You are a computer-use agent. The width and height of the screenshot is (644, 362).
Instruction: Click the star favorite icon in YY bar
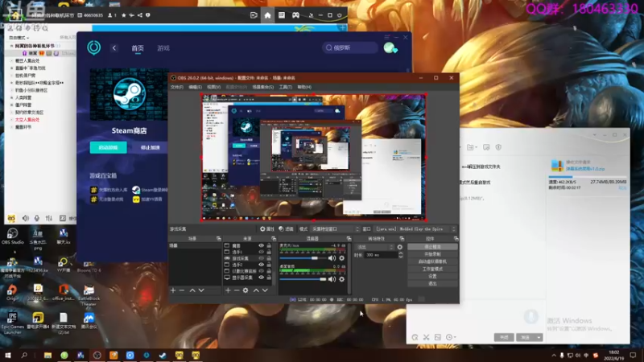124,15
